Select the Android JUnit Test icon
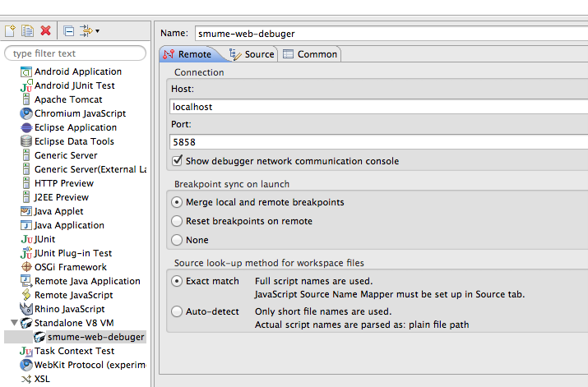The width and height of the screenshot is (588, 387). 25,85
